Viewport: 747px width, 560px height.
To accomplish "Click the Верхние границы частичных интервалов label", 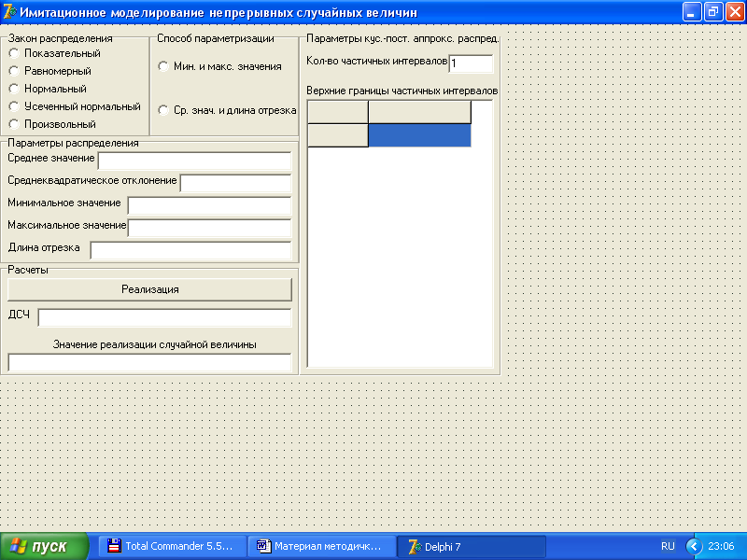I will tap(402, 91).
